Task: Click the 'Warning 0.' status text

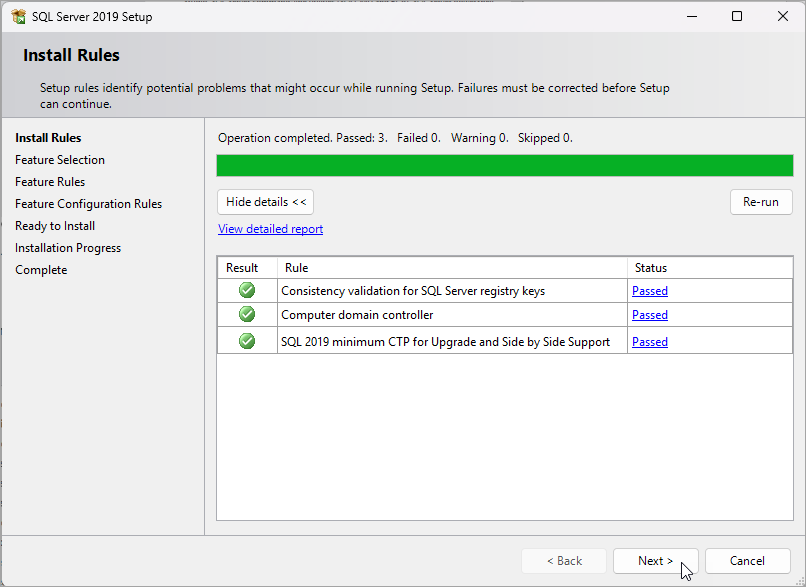Action: click(x=480, y=138)
